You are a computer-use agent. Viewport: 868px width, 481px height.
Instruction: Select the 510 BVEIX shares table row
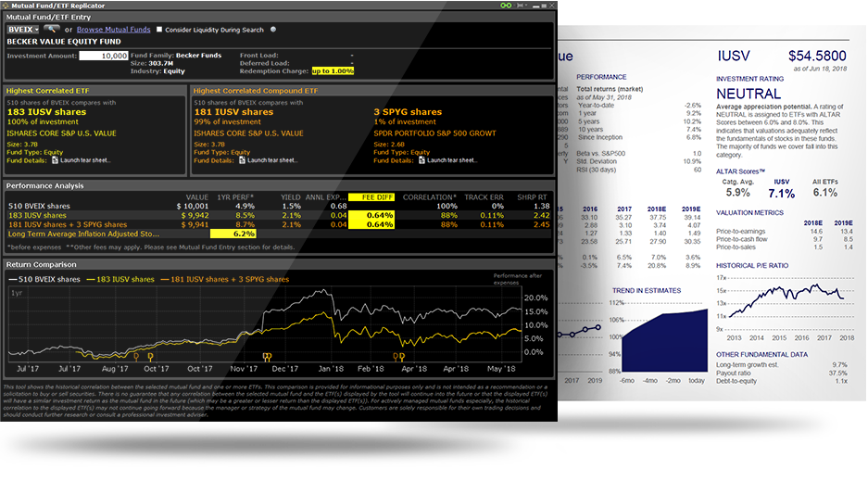(279, 206)
